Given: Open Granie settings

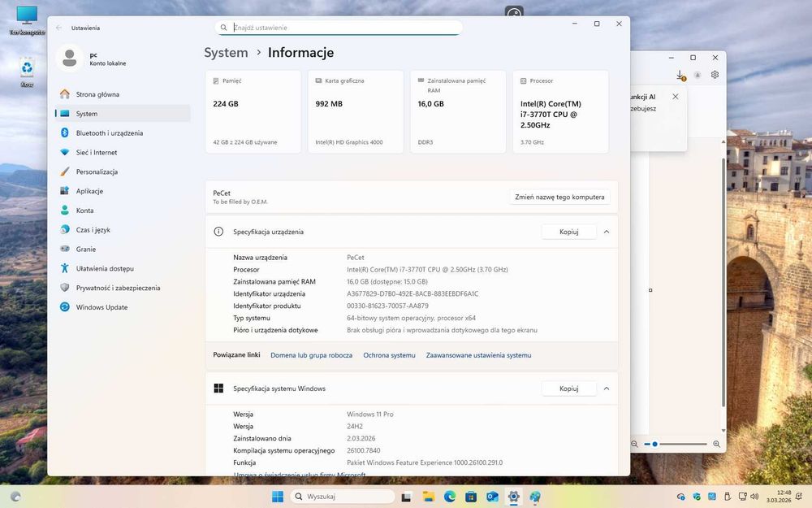Looking at the screenshot, I should (123, 250).
